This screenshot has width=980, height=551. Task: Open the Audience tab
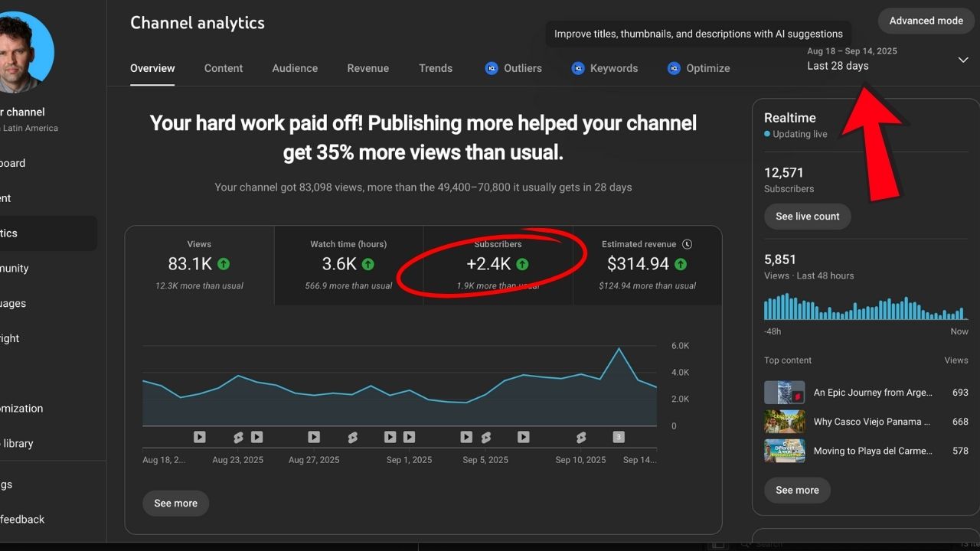tap(295, 68)
